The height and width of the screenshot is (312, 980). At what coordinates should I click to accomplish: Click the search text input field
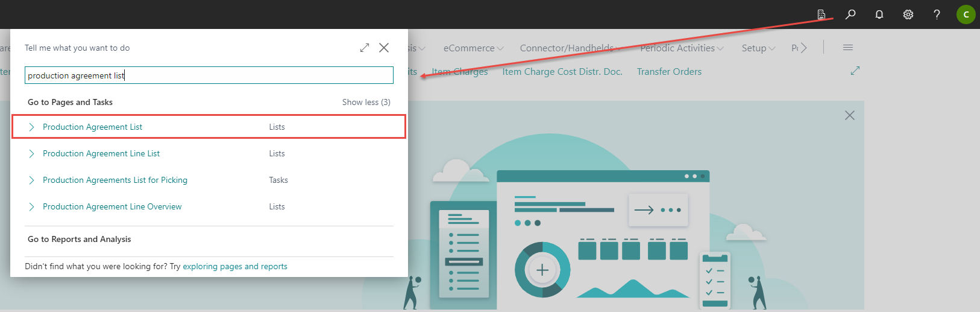click(209, 75)
